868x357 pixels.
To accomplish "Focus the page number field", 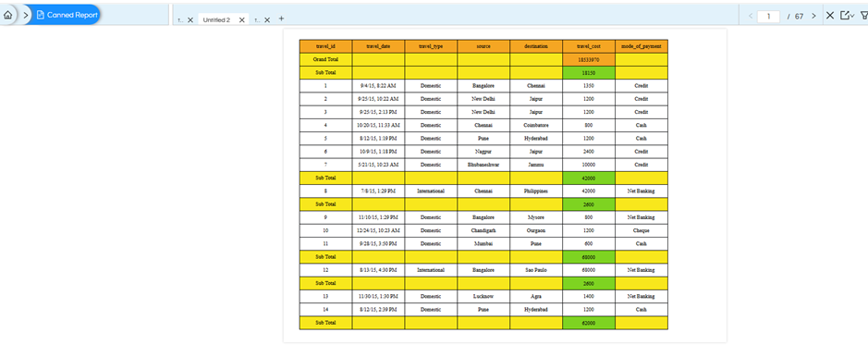I will (x=768, y=16).
